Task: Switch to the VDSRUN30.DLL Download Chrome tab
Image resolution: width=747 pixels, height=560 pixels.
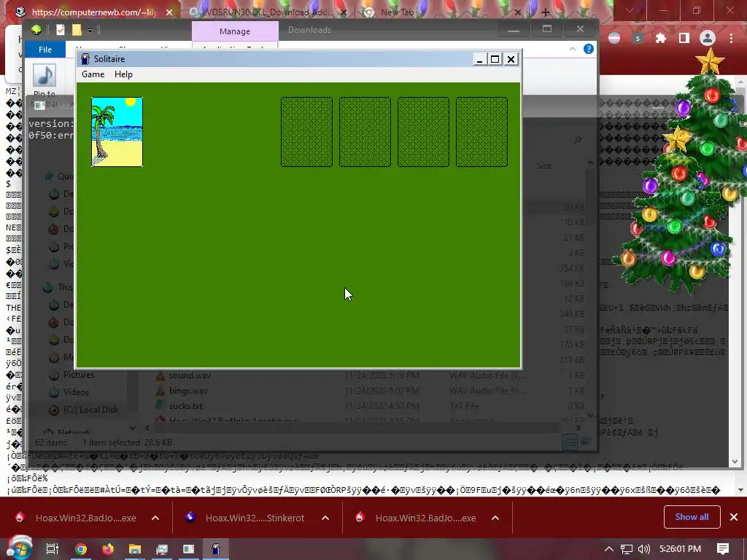Action: pos(267,12)
